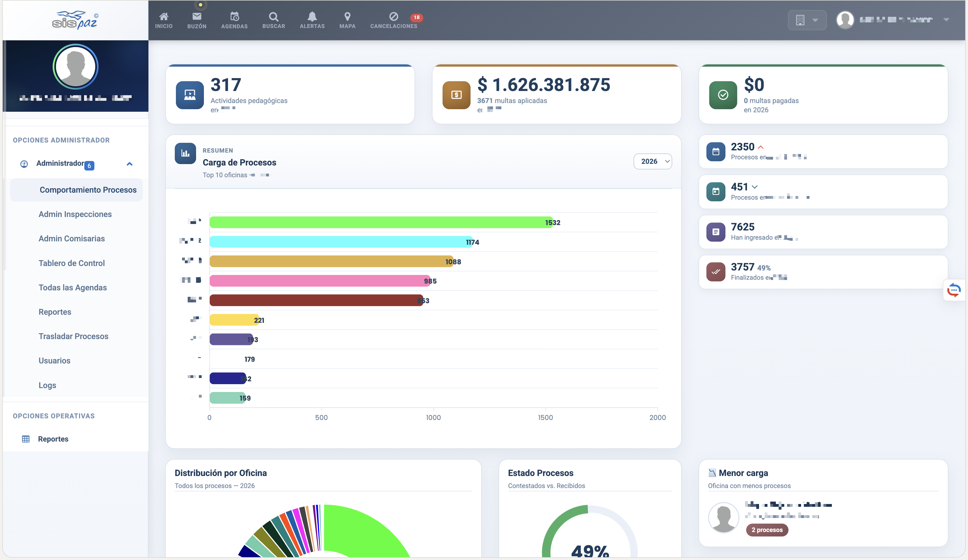The height and width of the screenshot is (560, 968).
Task: Click the Estado Procesos heading
Action: click(x=541, y=473)
